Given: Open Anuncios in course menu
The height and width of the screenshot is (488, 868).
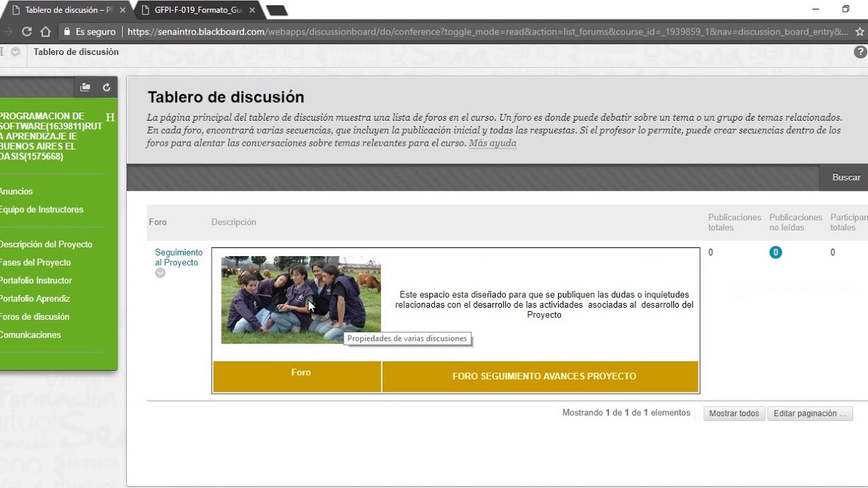Looking at the screenshot, I should [16, 192].
